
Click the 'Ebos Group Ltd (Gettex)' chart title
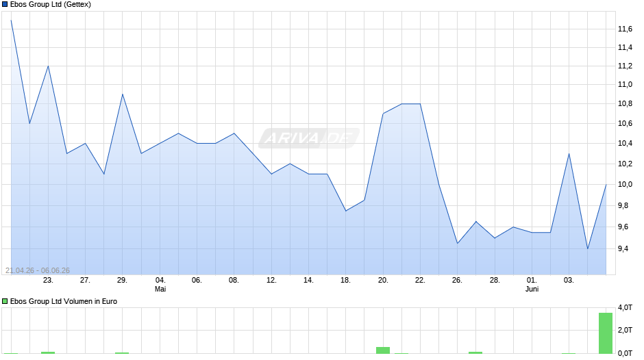point(51,5)
